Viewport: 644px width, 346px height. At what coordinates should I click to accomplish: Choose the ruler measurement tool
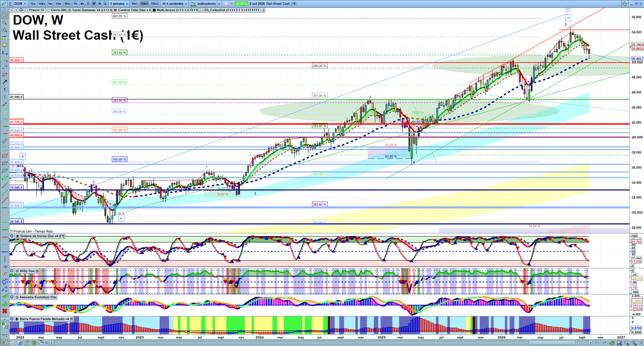click(x=5, y=141)
